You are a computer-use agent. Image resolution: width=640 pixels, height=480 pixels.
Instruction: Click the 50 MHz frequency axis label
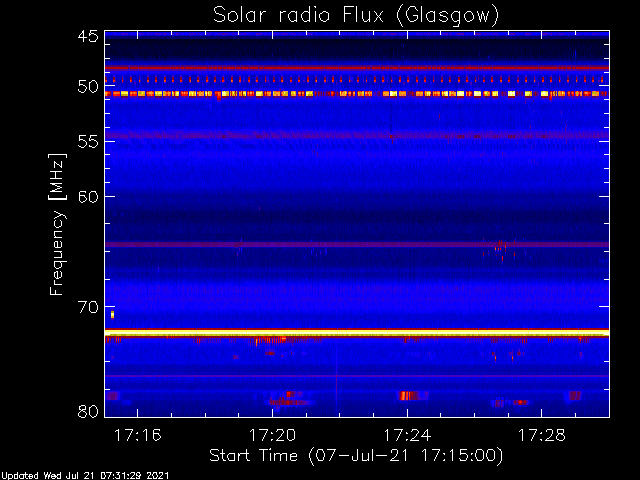pos(88,86)
